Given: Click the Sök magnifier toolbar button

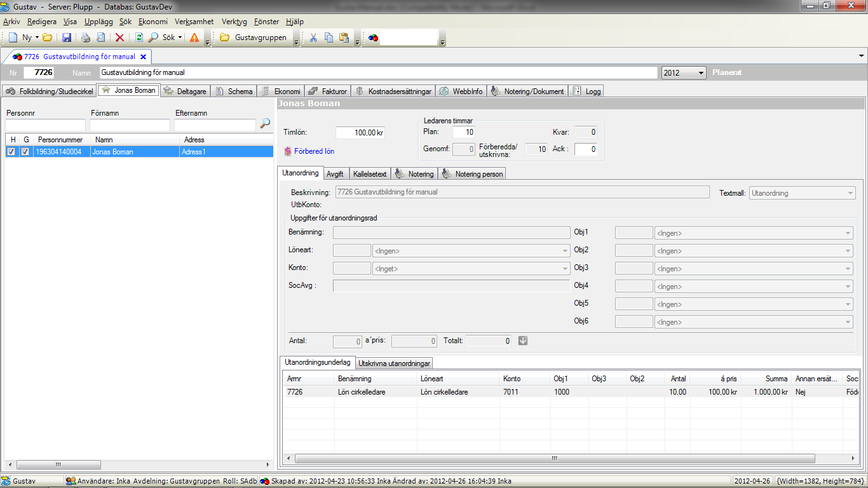Looking at the screenshot, I should point(161,37).
